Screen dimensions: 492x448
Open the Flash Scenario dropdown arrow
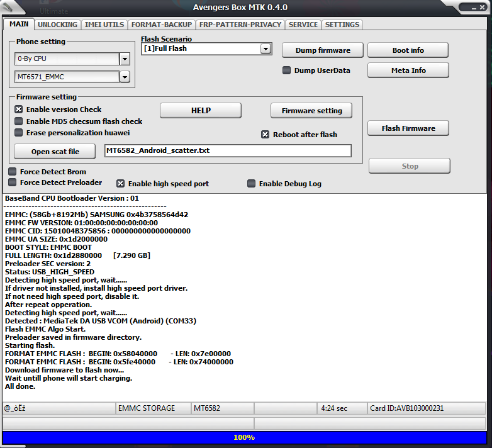click(266, 48)
